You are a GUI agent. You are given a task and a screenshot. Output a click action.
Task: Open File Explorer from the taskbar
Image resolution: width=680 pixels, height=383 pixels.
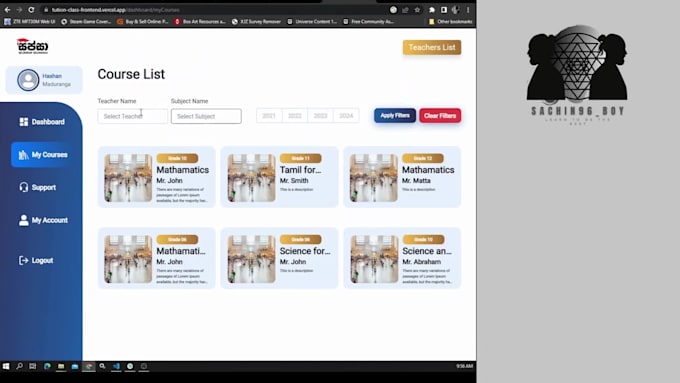[61, 367]
